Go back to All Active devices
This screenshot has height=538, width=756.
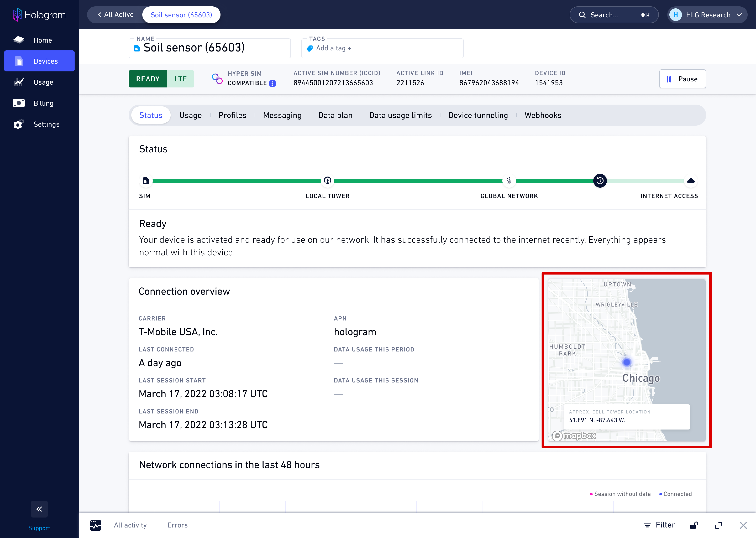pos(115,15)
